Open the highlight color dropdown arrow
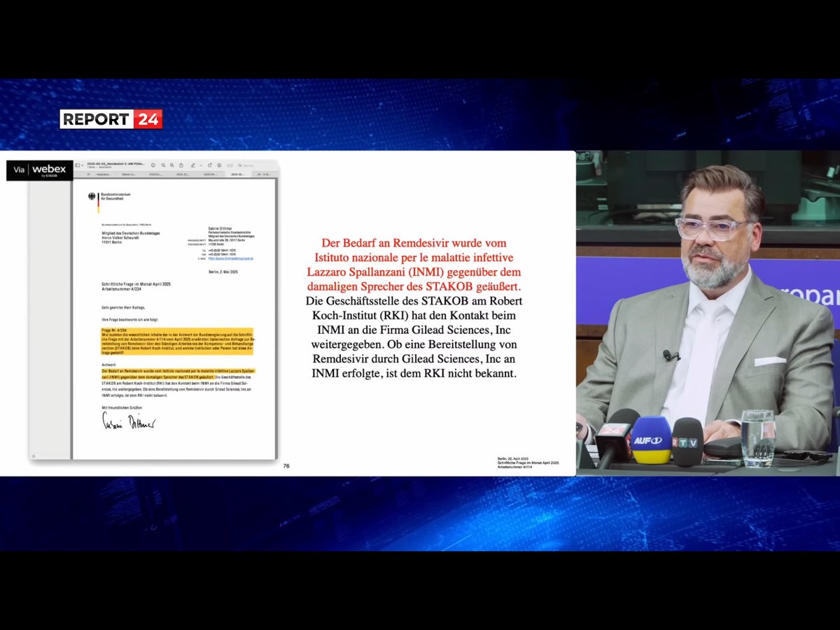The width and height of the screenshot is (840, 630). pyautogui.click(x=201, y=165)
